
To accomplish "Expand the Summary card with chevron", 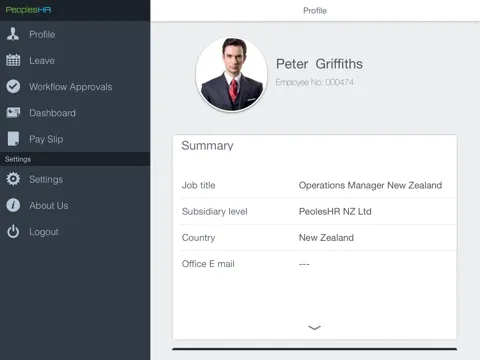I will point(314,328).
